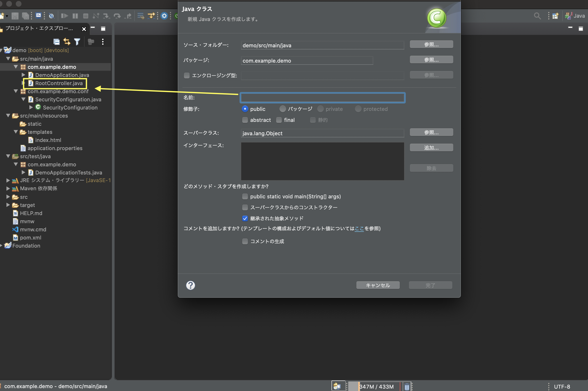Open the Project Explorer filter icon
Viewport: 588px width, 391px height.
(x=77, y=42)
